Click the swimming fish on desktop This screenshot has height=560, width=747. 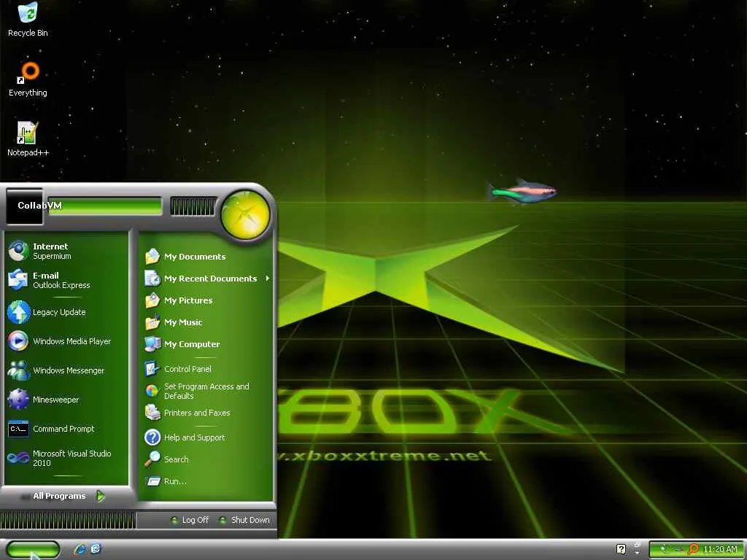click(522, 192)
